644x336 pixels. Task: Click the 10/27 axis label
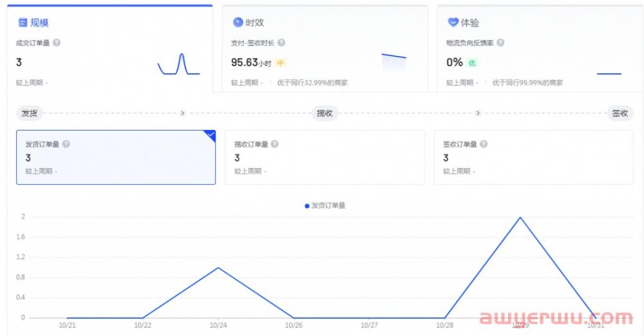(369, 325)
